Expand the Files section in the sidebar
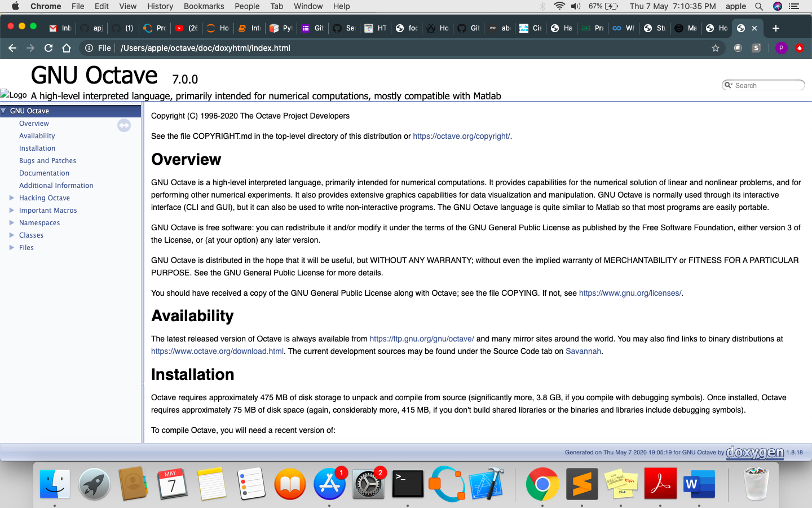This screenshot has width=812, height=508. pos(12,247)
